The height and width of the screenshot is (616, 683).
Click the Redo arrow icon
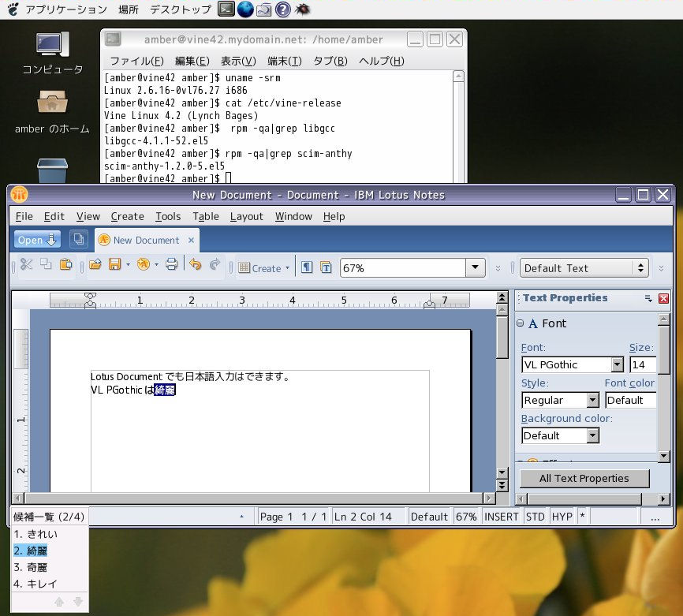215,264
